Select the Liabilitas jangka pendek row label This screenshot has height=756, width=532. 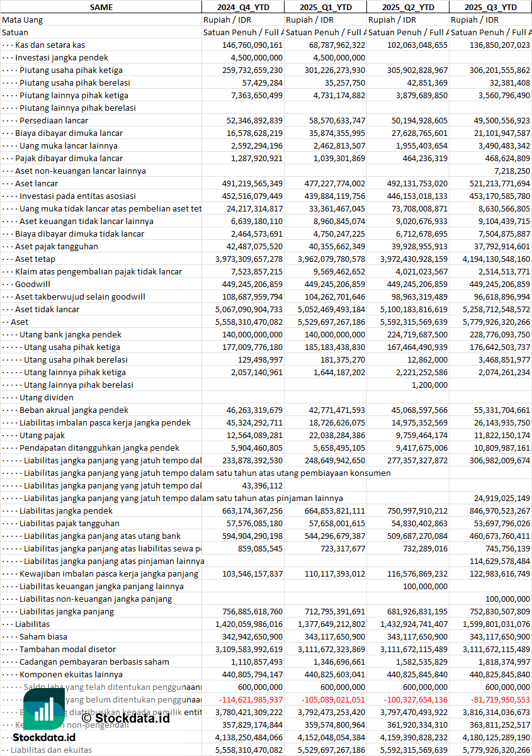(x=66, y=511)
